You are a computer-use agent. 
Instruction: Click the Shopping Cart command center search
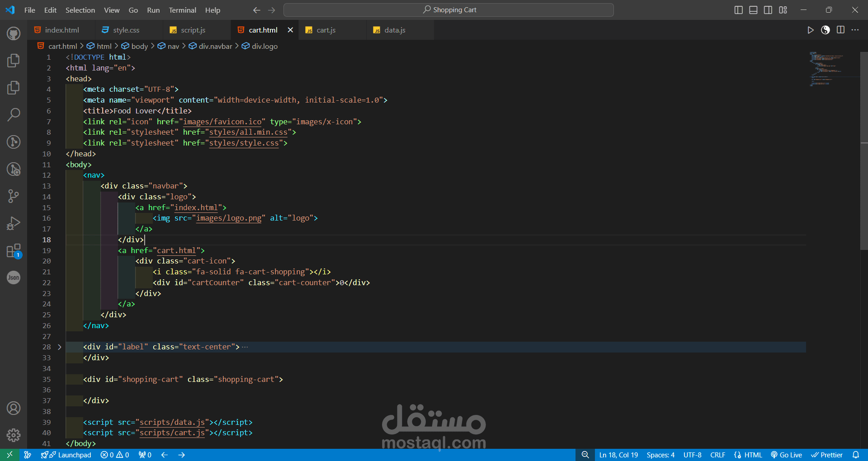coord(448,10)
